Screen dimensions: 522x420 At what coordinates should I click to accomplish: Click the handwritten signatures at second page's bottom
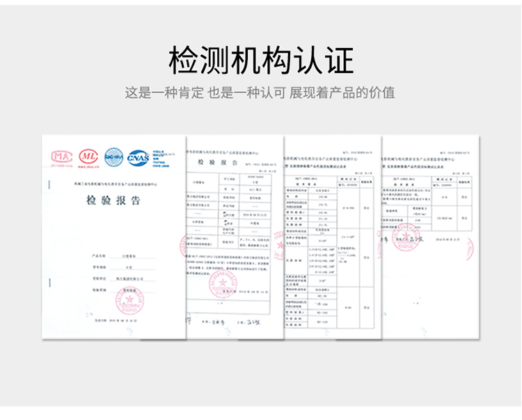point(233,322)
